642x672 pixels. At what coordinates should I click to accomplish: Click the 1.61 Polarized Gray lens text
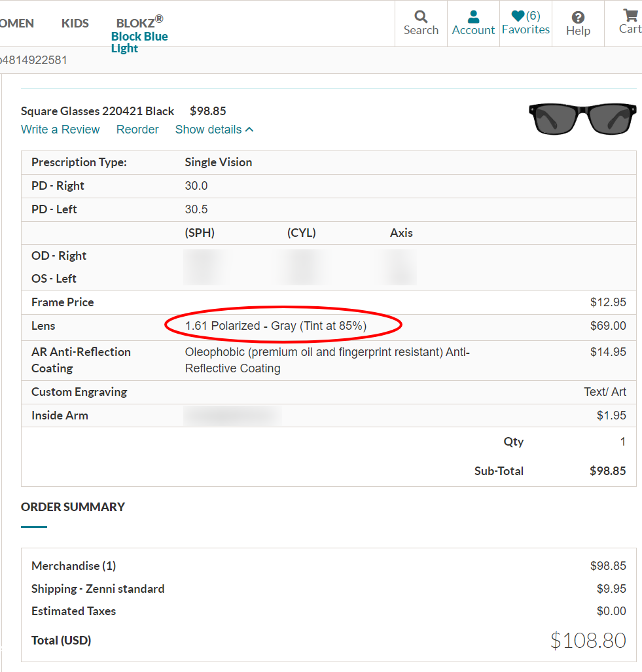tap(276, 326)
